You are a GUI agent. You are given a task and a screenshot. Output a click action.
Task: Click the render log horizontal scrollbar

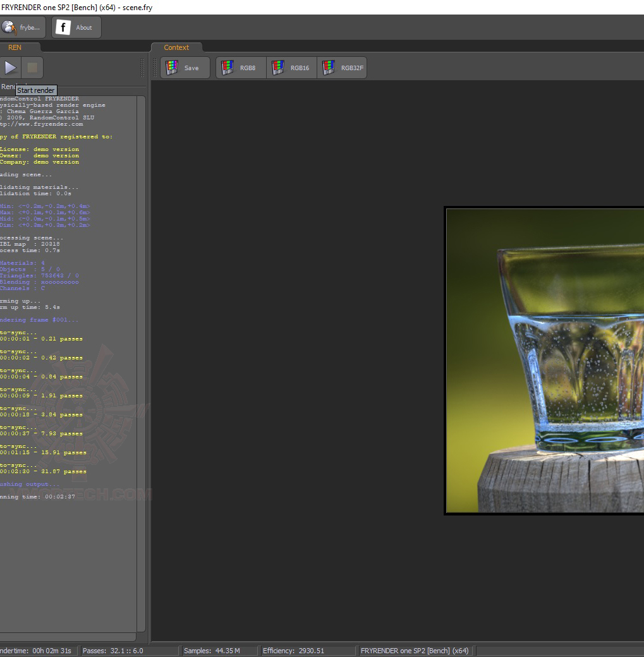tap(68, 637)
